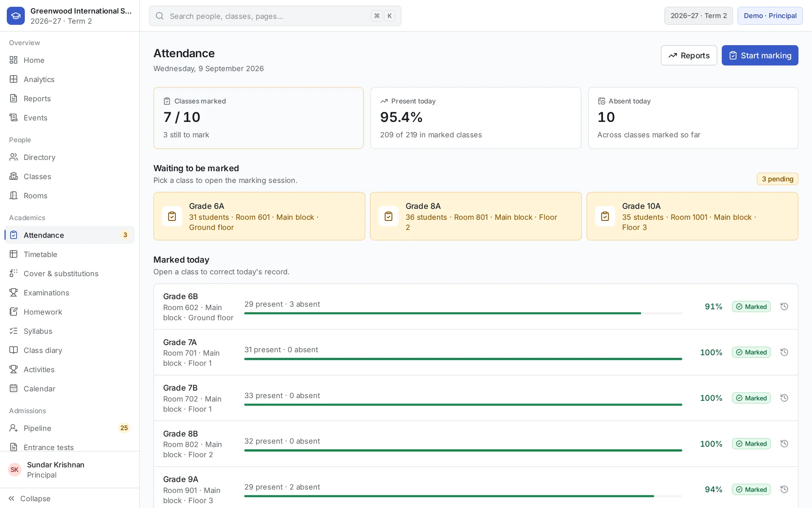Image resolution: width=812 pixels, height=508 pixels.
Task: Click the school graduation cap logo
Action: point(16,16)
